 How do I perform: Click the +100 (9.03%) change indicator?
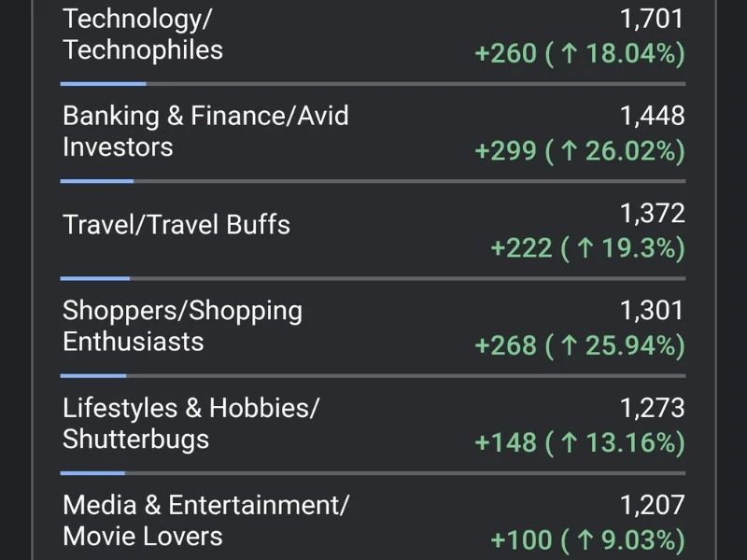point(588,540)
